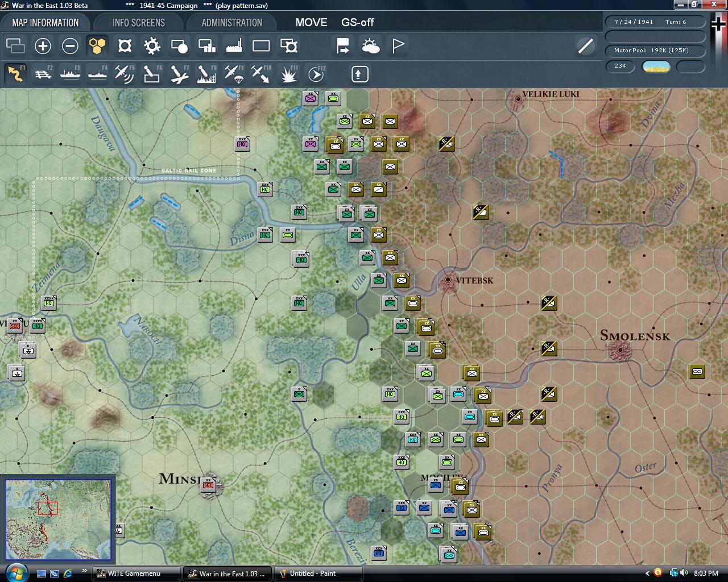The image size is (728, 582).
Task: Select the isolated green infantry brigade counter
Action: coord(299,393)
